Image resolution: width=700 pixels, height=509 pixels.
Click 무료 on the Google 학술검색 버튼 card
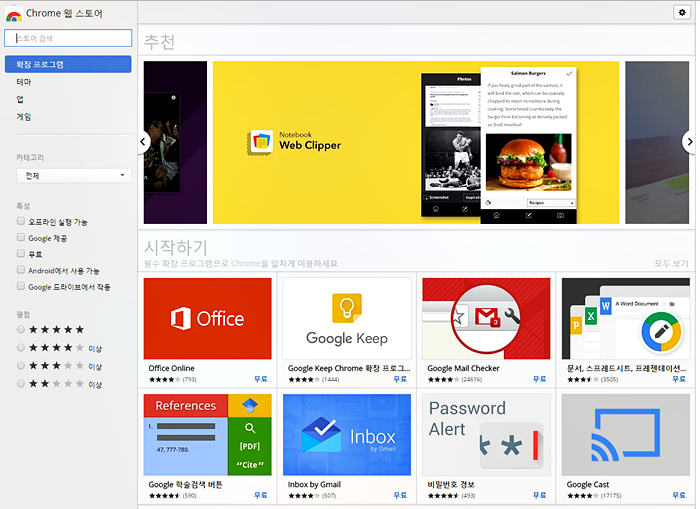pos(261,495)
